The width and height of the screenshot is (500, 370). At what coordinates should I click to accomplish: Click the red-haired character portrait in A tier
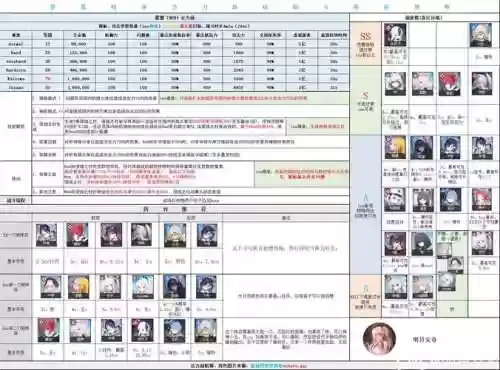(482, 200)
